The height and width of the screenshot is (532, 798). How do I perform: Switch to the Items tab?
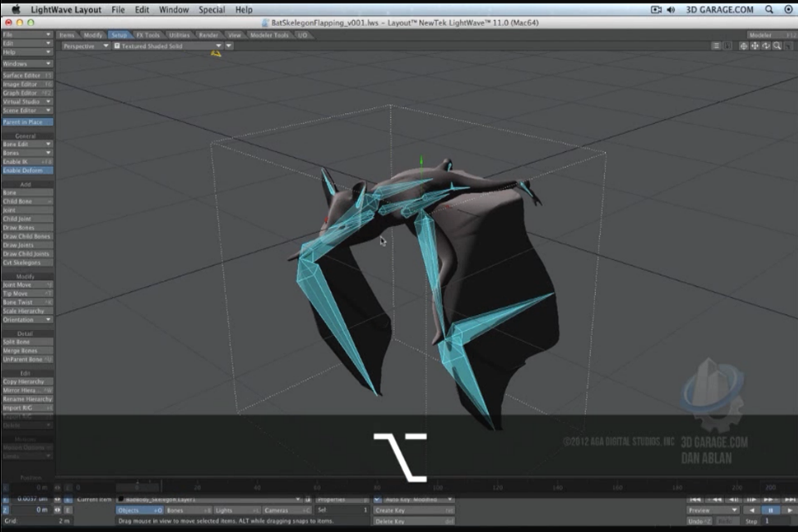[66, 35]
